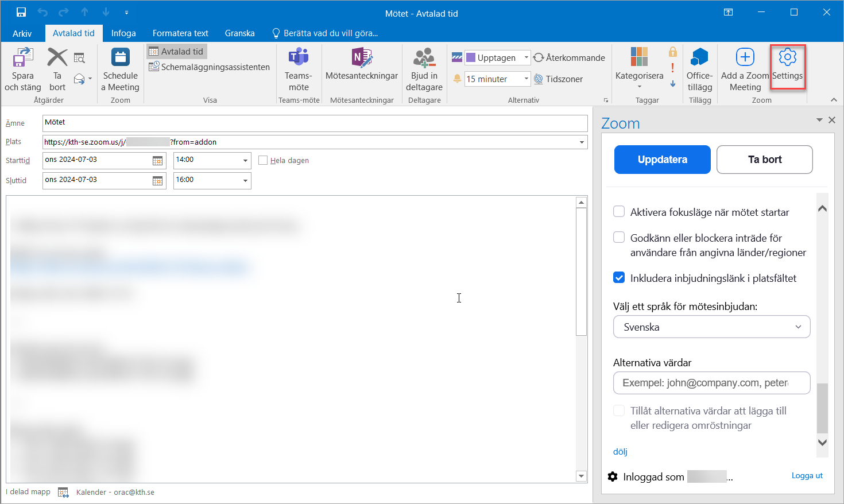Open the OneNote meeting notes icon

point(361,58)
